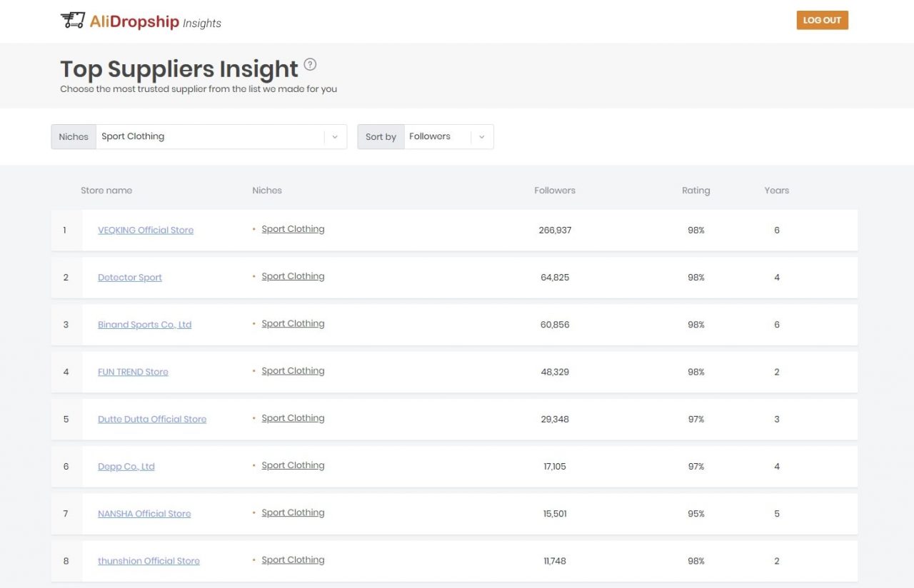This screenshot has width=914, height=588.
Task: Open Dutte Dutta Official Store link
Action: tap(152, 420)
